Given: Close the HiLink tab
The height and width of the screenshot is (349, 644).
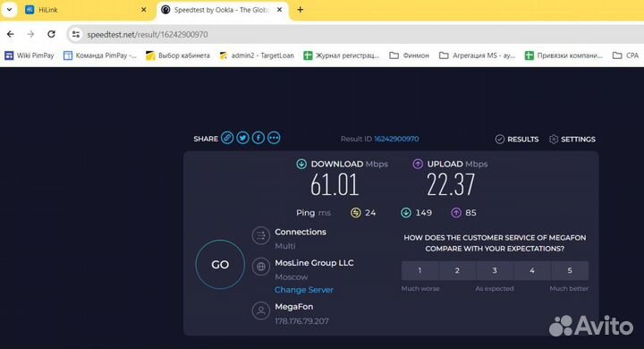Looking at the screenshot, I should 144,10.
